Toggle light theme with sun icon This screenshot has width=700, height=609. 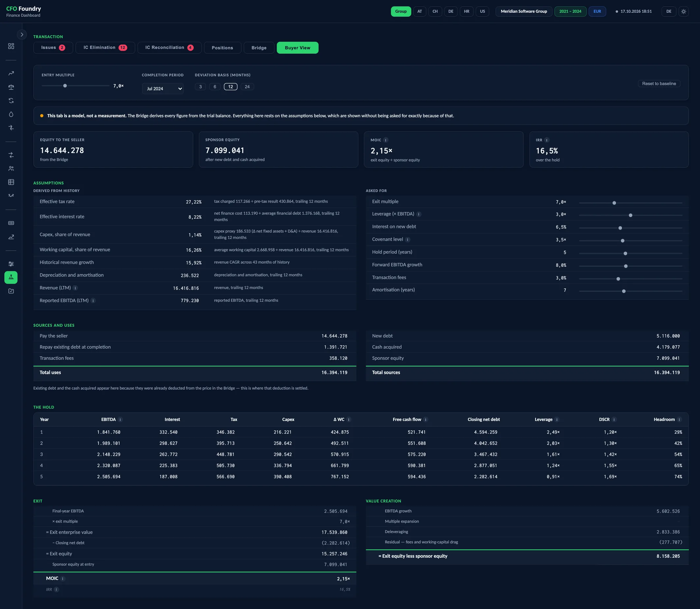[x=683, y=11]
